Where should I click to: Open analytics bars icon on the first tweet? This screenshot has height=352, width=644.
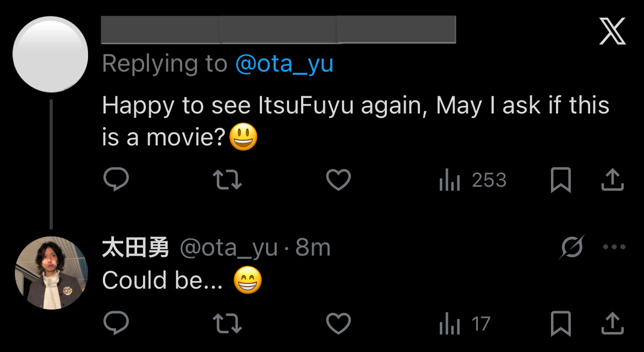(450, 180)
